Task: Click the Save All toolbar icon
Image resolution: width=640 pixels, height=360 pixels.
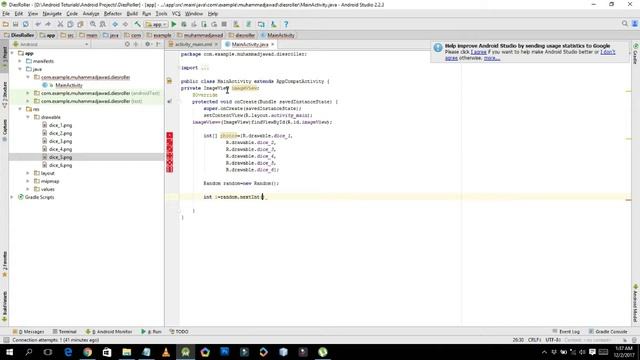Action: (x=16, y=24)
